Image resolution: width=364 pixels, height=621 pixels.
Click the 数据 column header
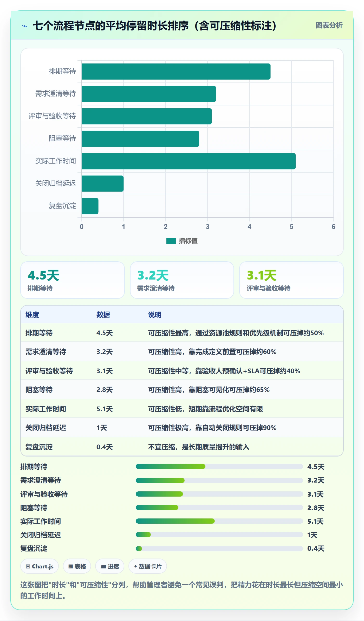click(x=103, y=315)
